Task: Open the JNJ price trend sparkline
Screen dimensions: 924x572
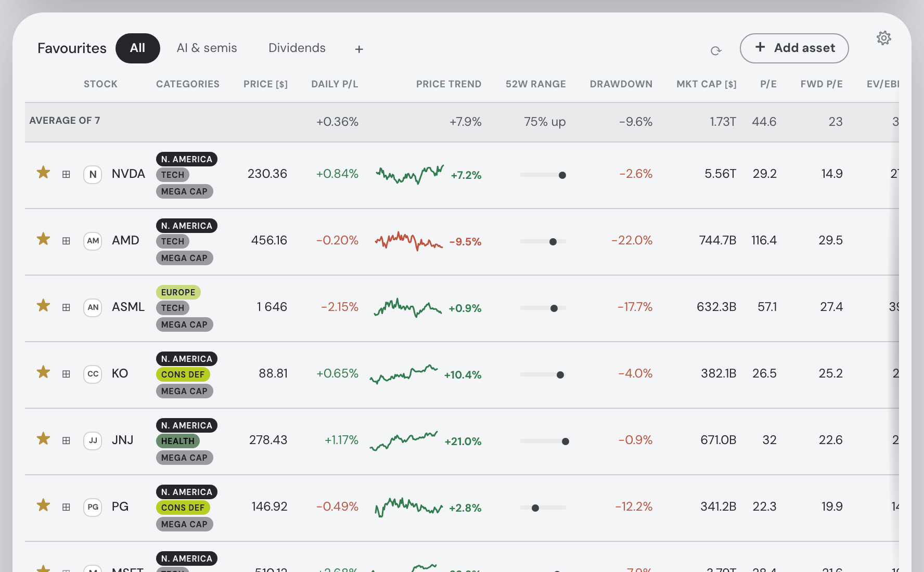Action: click(x=404, y=440)
